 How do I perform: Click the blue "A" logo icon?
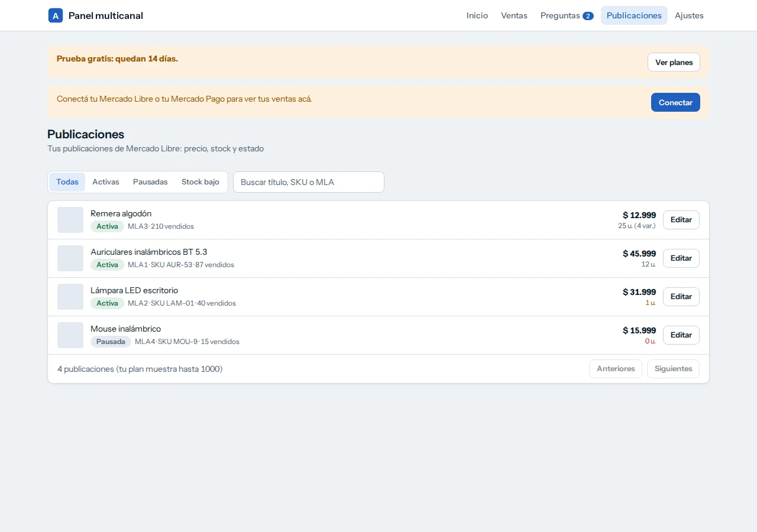coord(56,15)
